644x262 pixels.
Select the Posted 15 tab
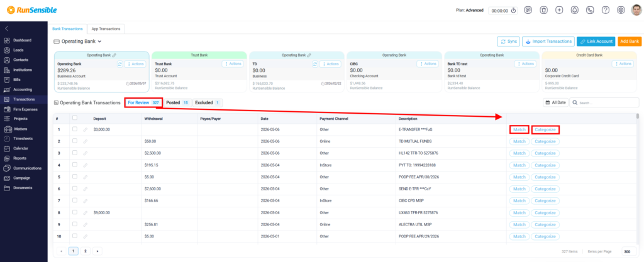tap(177, 102)
